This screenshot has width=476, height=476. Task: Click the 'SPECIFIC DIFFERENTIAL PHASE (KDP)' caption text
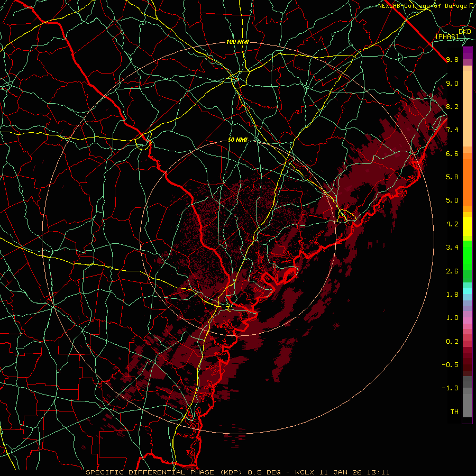[x=166, y=472]
